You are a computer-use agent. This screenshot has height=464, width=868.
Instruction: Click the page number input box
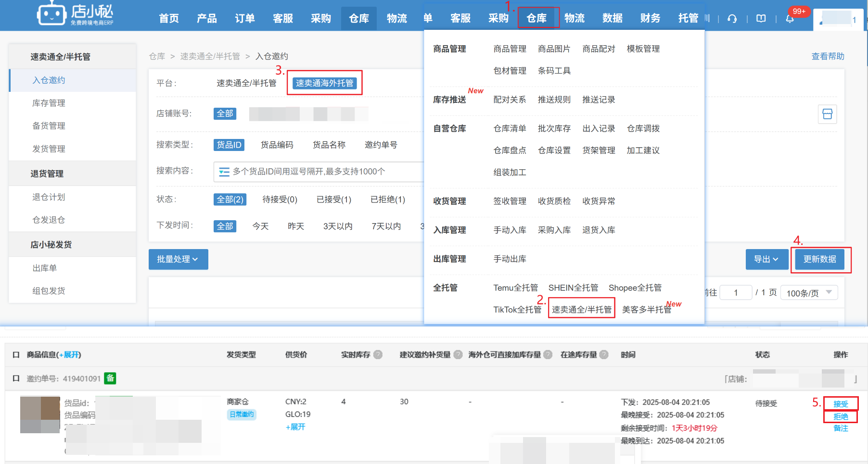click(736, 293)
